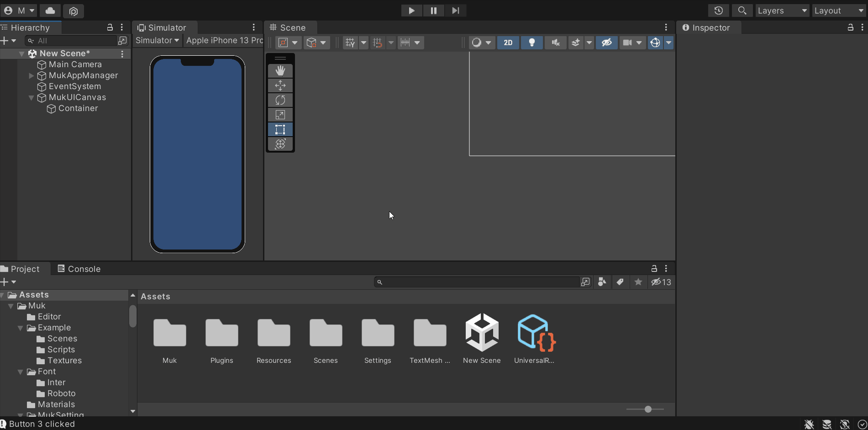Screen dimensions: 868x430
Task: Lock the Hierarchy panel
Action: [110, 27]
